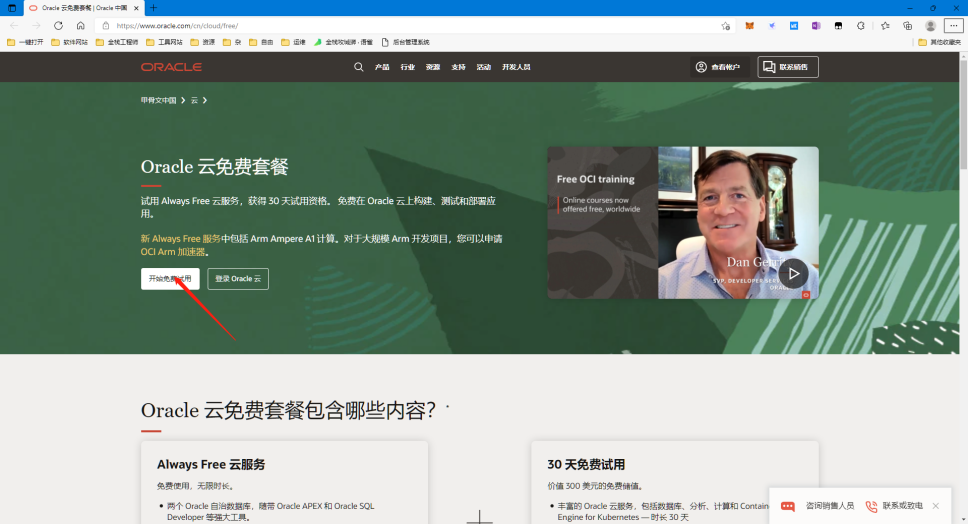The width and height of the screenshot is (968, 524).
Task: Click the page vertical scrollbar
Action: click(963, 113)
